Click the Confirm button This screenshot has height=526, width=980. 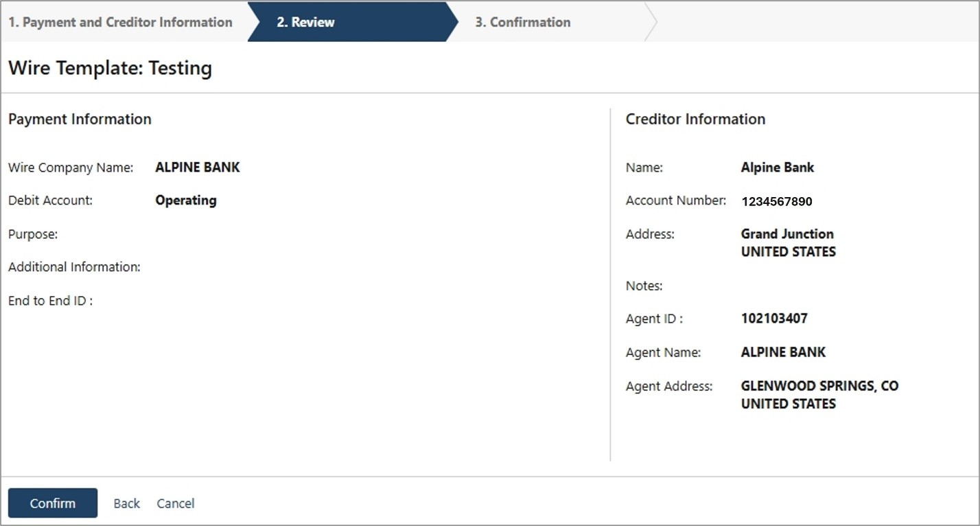click(x=53, y=503)
